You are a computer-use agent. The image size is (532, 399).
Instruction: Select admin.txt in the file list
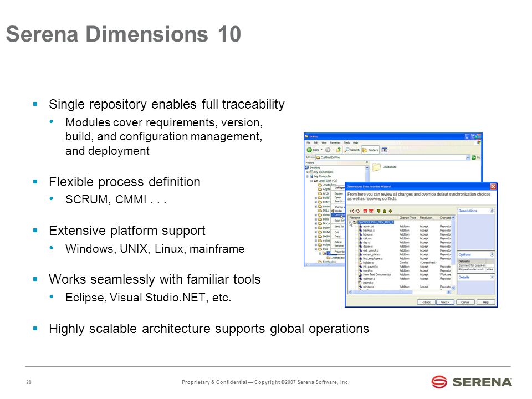pos(369,226)
